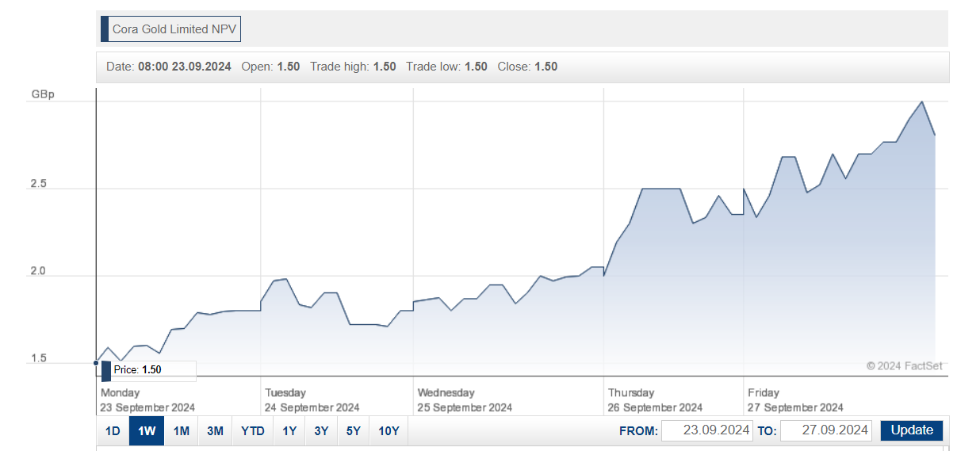Click the 1.5 y-axis value
Screen dimensions: 980x451
point(39,358)
